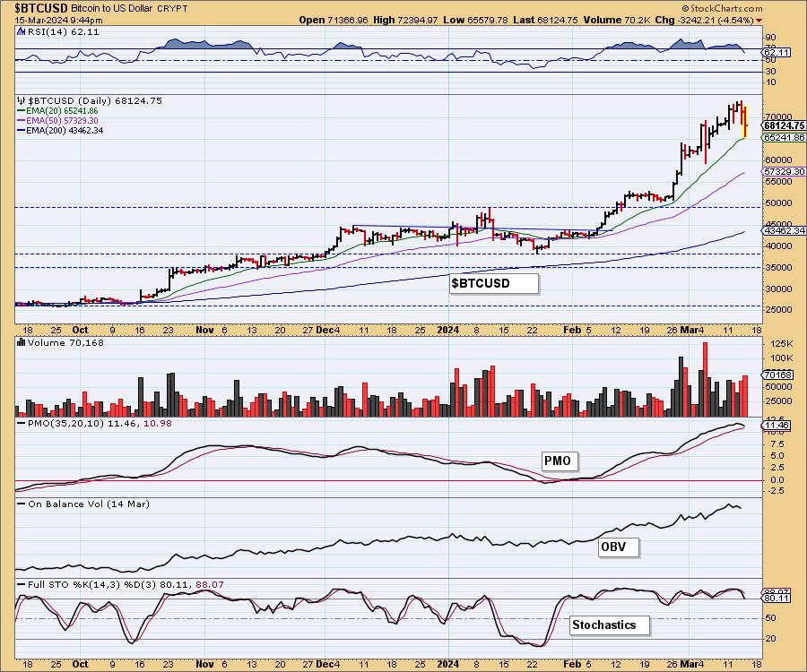Click the black line marker before On Balance Vol
The height and width of the screenshot is (672, 807).
(x=22, y=504)
